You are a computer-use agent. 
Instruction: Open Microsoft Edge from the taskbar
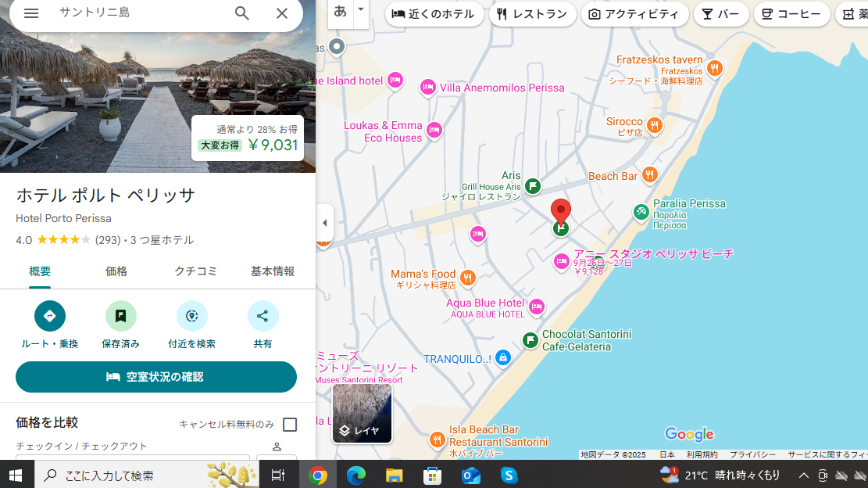(356, 475)
